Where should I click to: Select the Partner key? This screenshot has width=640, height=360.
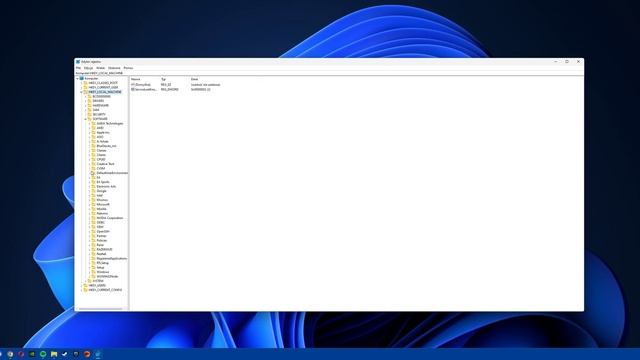(102, 236)
